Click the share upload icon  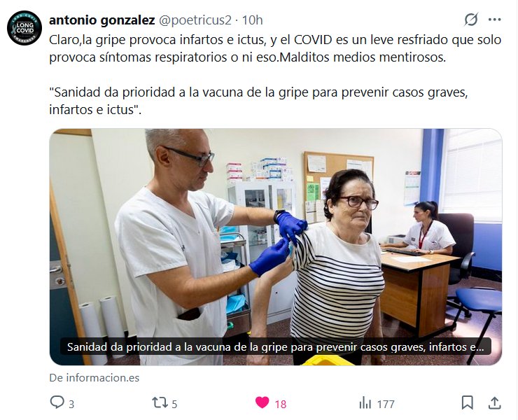pos(494,402)
